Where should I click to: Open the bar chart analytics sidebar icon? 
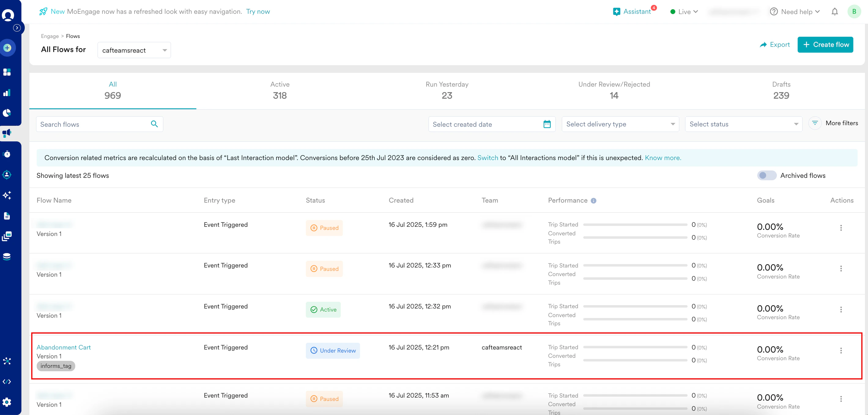tap(7, 93)
